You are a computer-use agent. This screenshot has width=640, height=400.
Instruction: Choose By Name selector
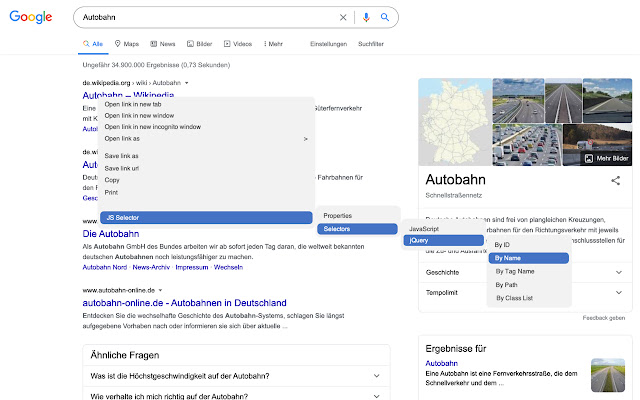click(529, 258)
